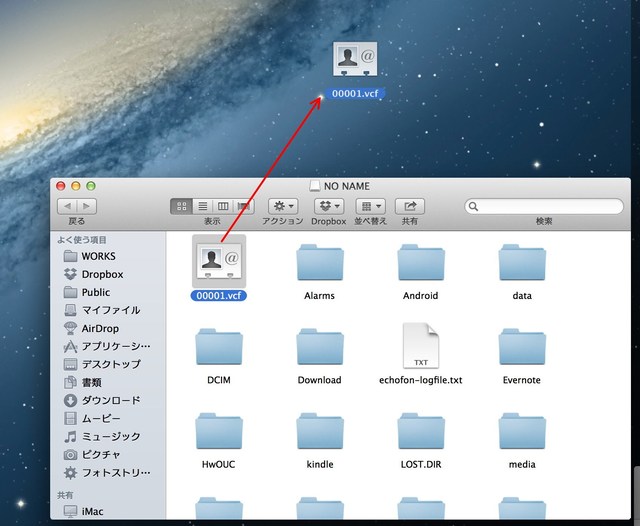Select AirDrop in the sidebar
Screen dimensions: 640x526
pos(102,328)
